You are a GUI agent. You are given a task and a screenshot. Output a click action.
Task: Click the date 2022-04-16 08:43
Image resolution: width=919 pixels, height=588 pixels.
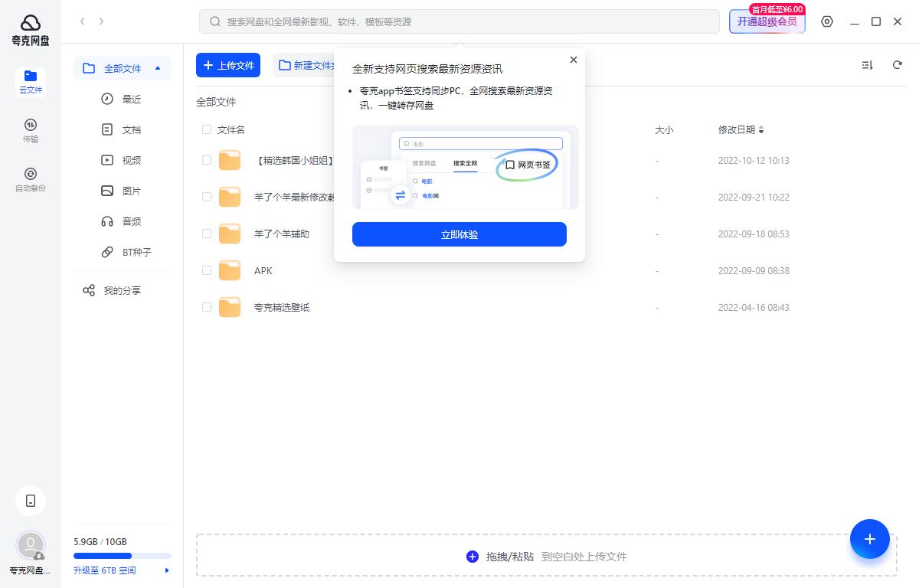[754, 307]
